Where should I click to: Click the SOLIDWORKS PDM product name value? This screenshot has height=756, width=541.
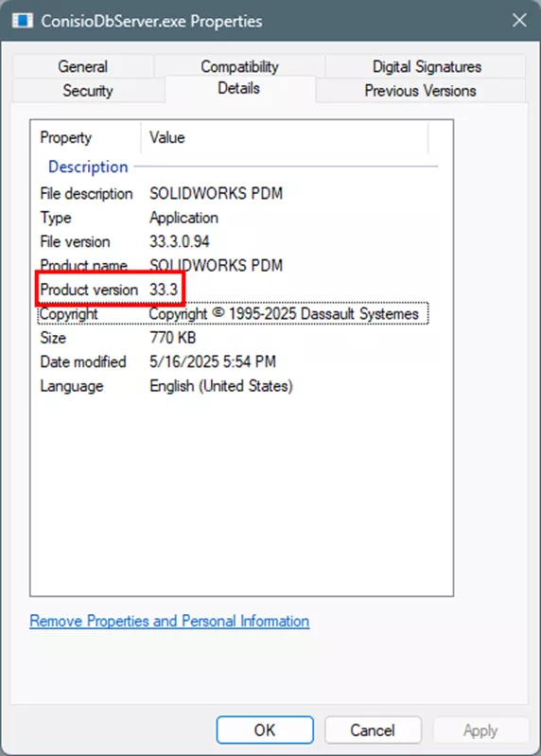click(x=216, y=265)
